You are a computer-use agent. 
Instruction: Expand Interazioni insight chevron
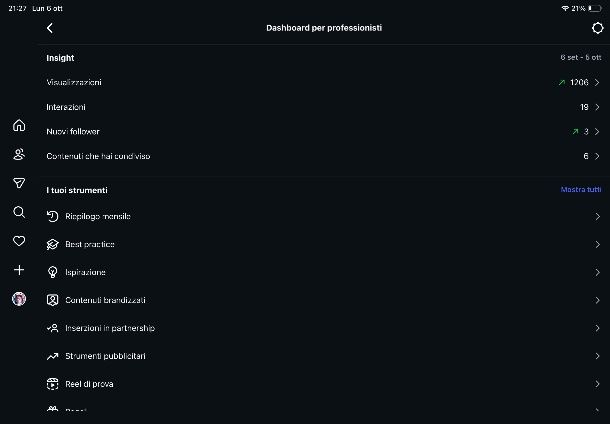point(597,107)
